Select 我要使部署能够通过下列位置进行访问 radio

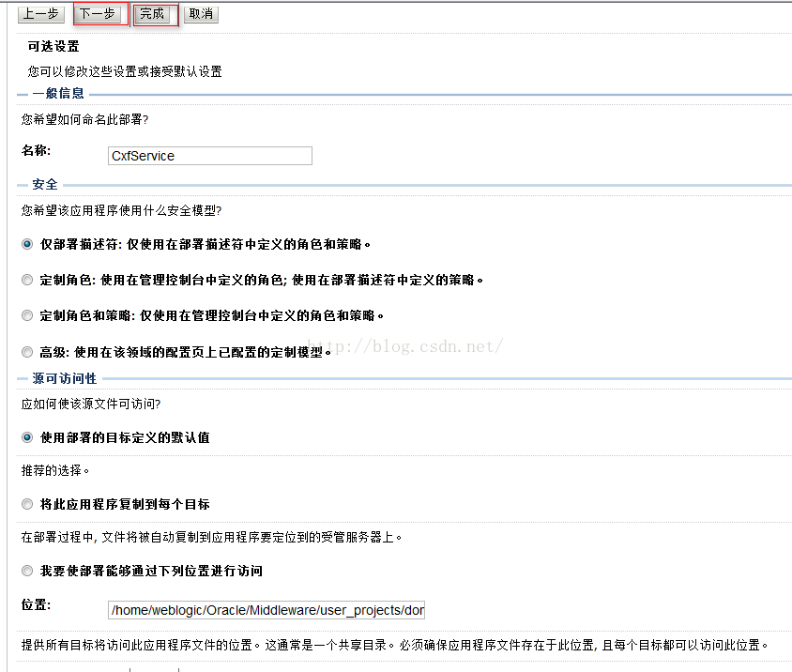pos(27,571)
